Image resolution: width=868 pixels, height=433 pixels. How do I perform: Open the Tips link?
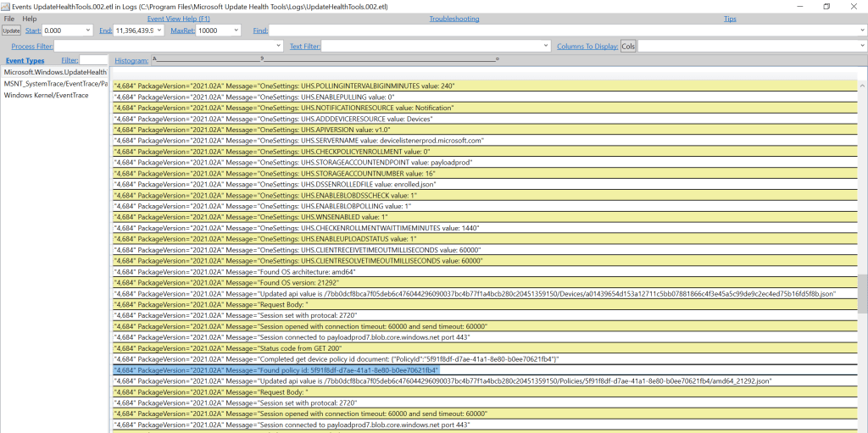(730, 19)
